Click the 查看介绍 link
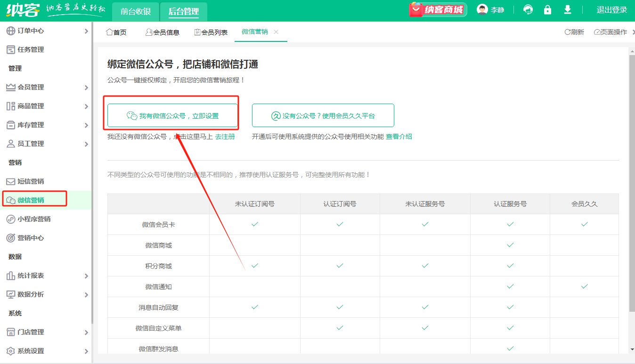The height and width of the screenshot is (364, 635). [x=399, y=137]
